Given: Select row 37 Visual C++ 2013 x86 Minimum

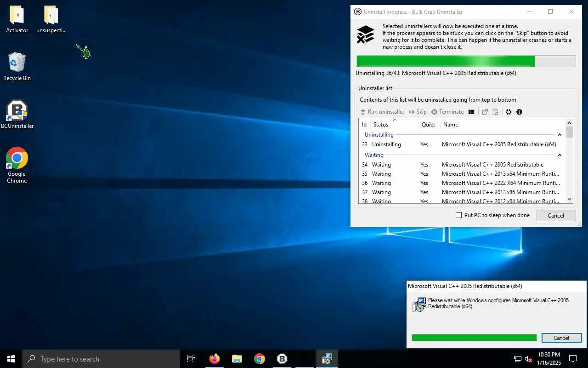Looking at the screenshot, I should pos(462,192).
